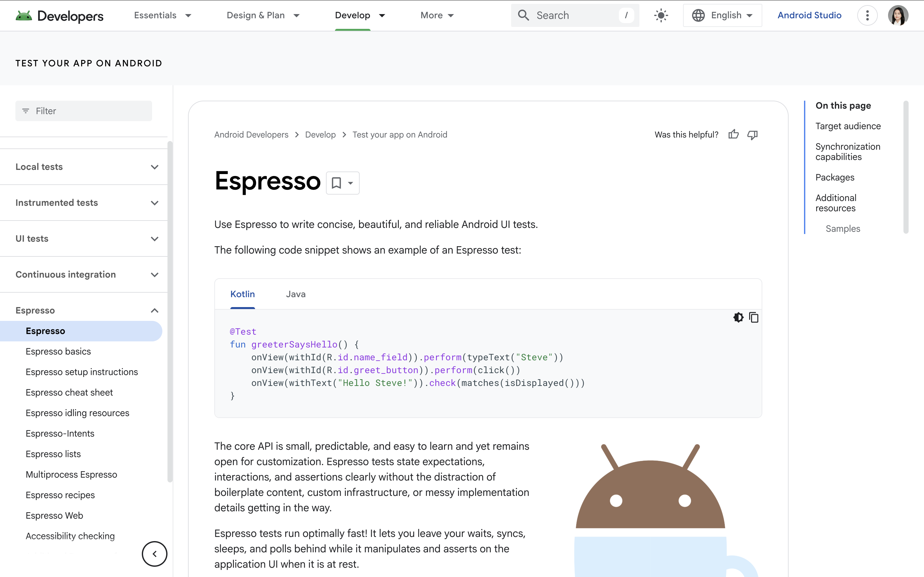
Task: Open the Android Studio link
Action: pos(809,16)
